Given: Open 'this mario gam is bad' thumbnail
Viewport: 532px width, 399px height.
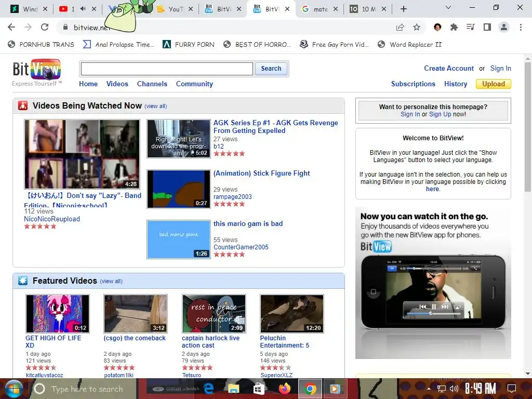Looking at the screenshot, I should pos(179,239).
